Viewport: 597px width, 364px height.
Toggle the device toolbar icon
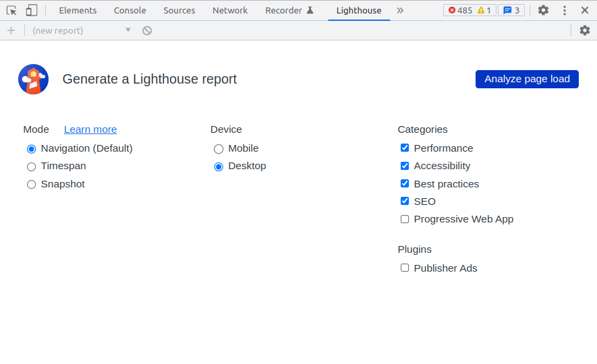31,10
